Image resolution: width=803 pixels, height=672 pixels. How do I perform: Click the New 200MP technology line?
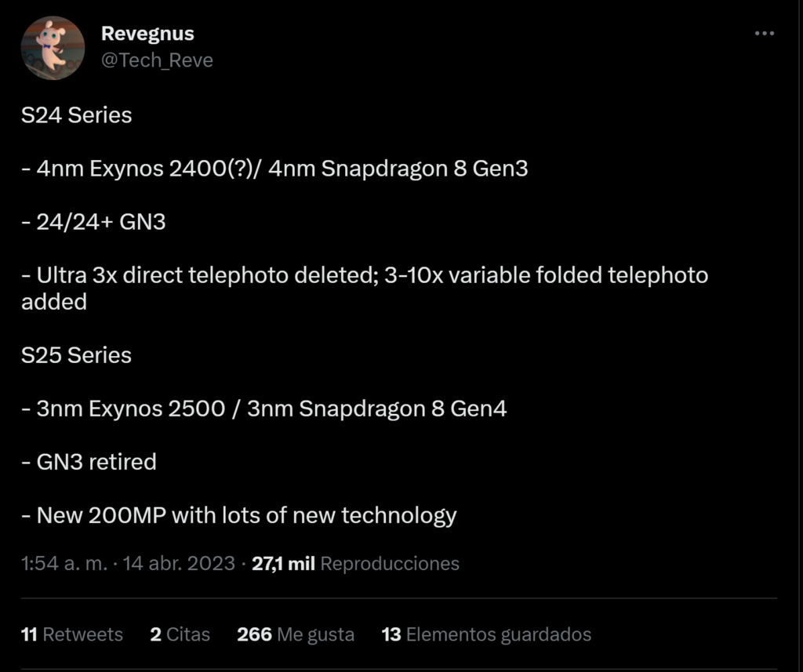click(239, 515)
